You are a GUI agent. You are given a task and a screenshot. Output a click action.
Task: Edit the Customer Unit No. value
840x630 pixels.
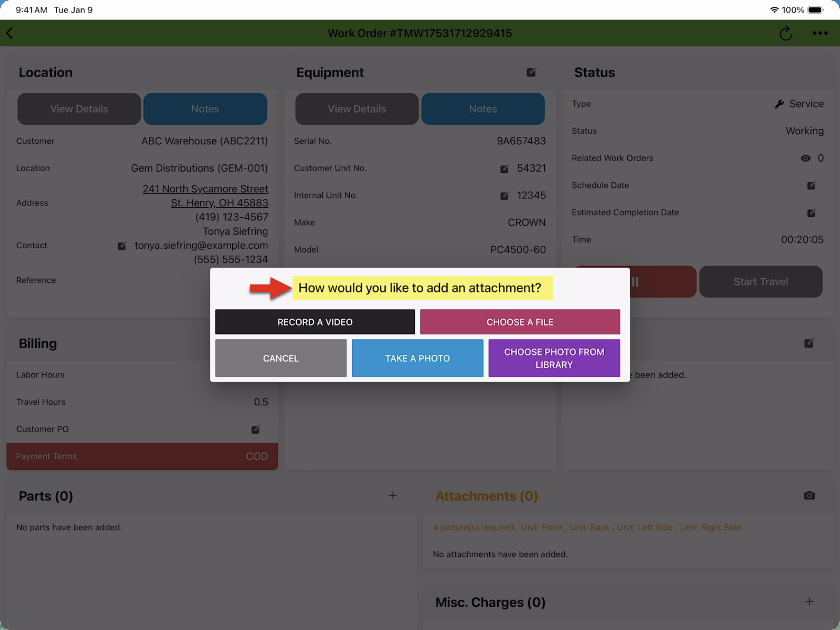point(504,169)
